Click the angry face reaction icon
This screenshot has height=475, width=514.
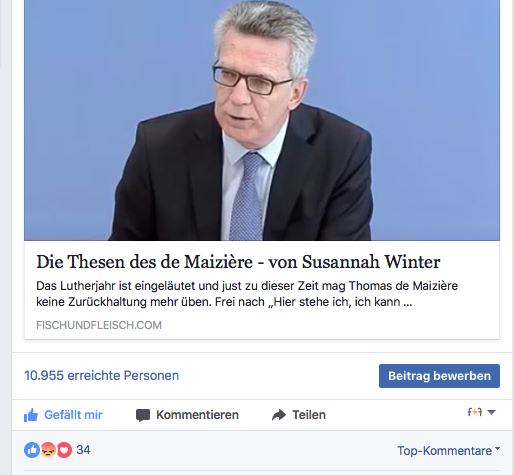48,450
